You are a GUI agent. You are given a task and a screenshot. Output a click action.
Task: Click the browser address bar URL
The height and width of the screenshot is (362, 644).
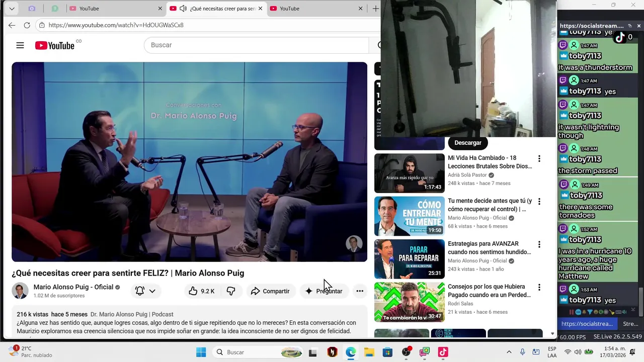click(x=116, y=25)
